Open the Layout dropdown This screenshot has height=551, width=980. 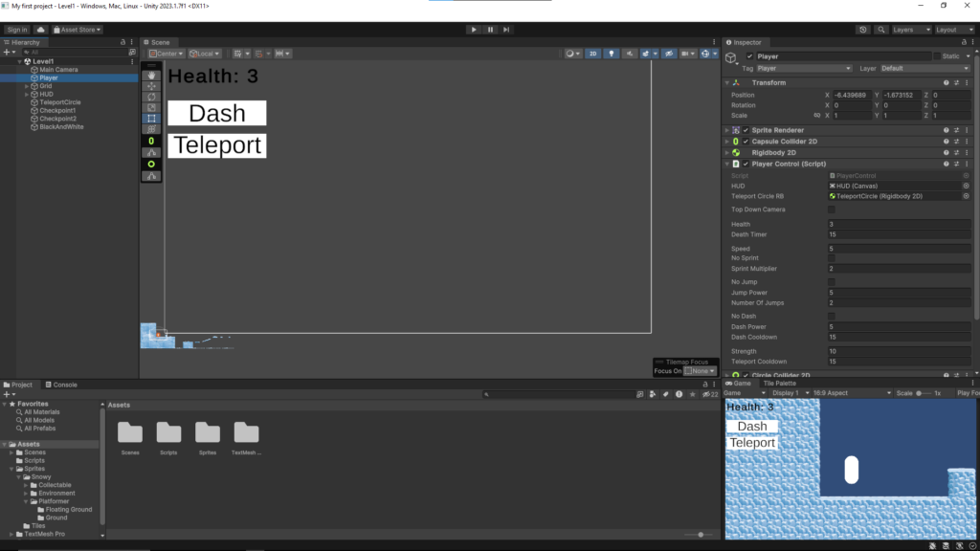tap(952, 30)
